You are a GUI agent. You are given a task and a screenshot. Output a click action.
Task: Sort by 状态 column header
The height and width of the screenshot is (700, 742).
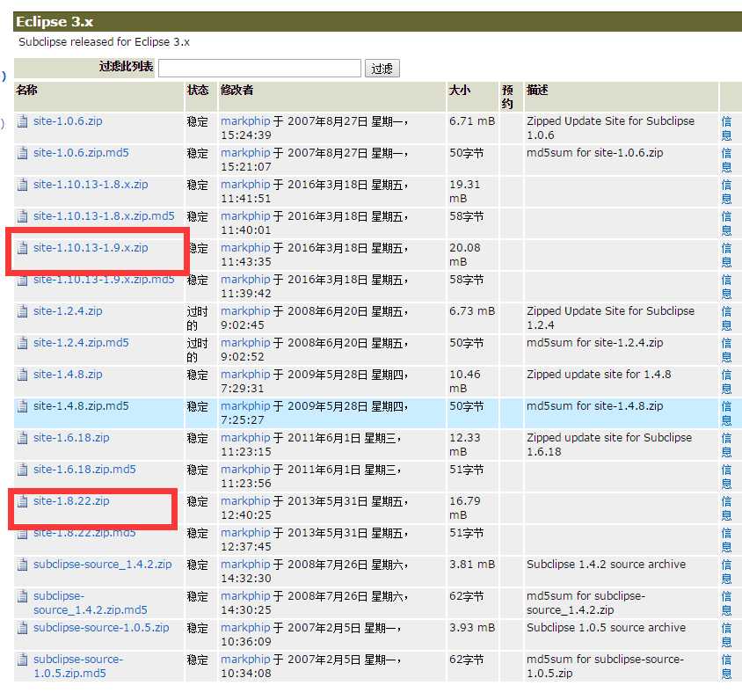pyautogui.click(x=198, y=90)
